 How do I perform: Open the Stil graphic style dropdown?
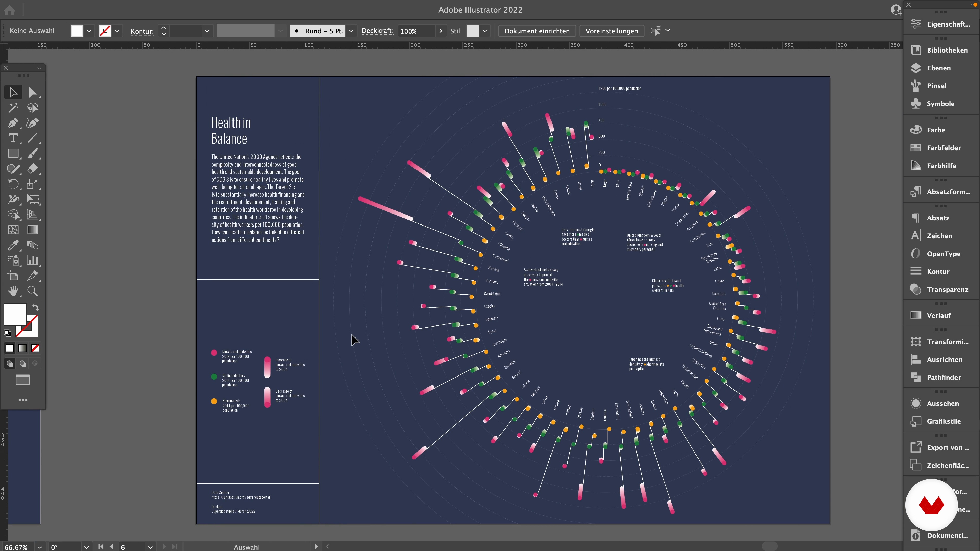click(485, 31)
